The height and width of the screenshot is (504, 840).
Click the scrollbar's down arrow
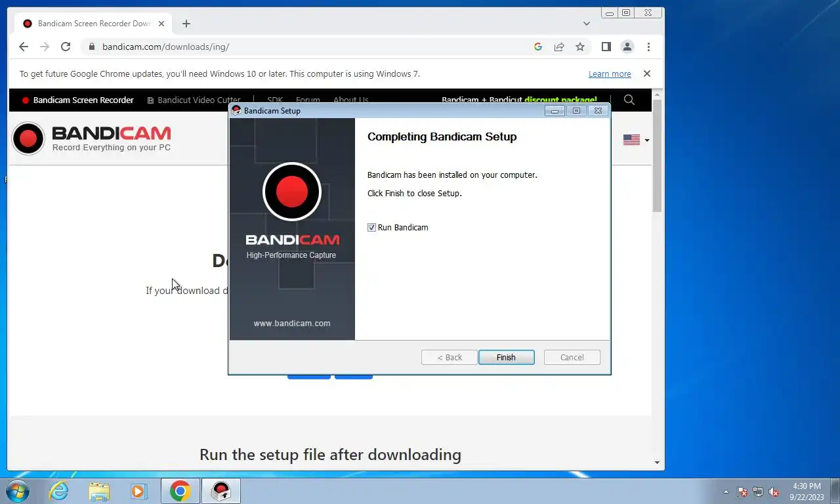[x=657, y=463]
